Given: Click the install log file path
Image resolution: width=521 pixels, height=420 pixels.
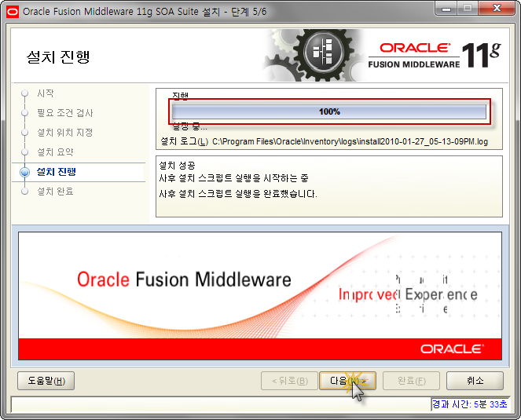Looking at the screenshot, I should (350, 141).
